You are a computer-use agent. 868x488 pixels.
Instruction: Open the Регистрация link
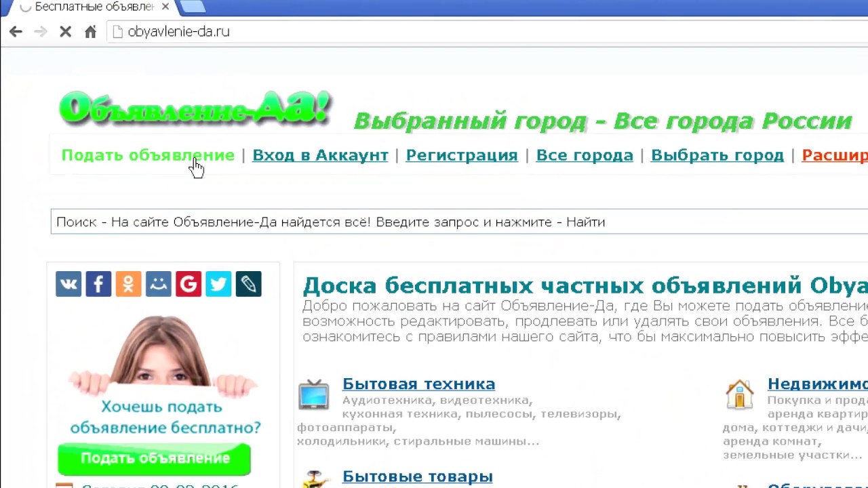point(462,155)
